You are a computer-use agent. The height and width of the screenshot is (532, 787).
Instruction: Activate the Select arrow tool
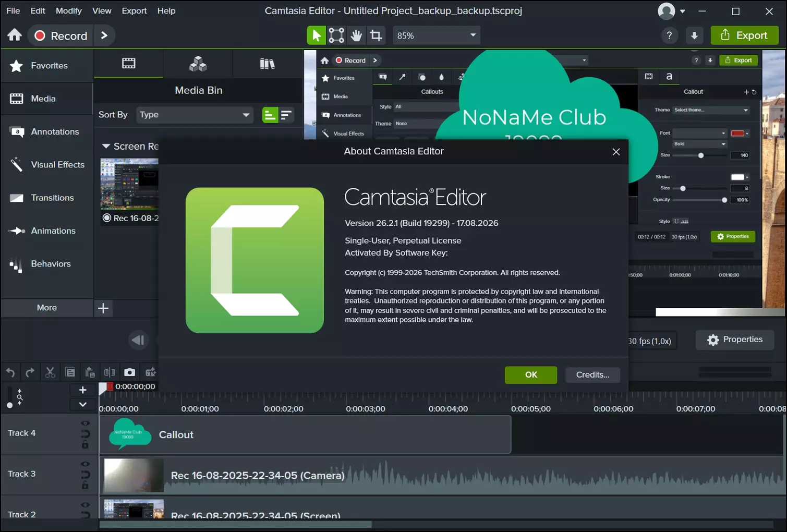[x=316, y=35]
